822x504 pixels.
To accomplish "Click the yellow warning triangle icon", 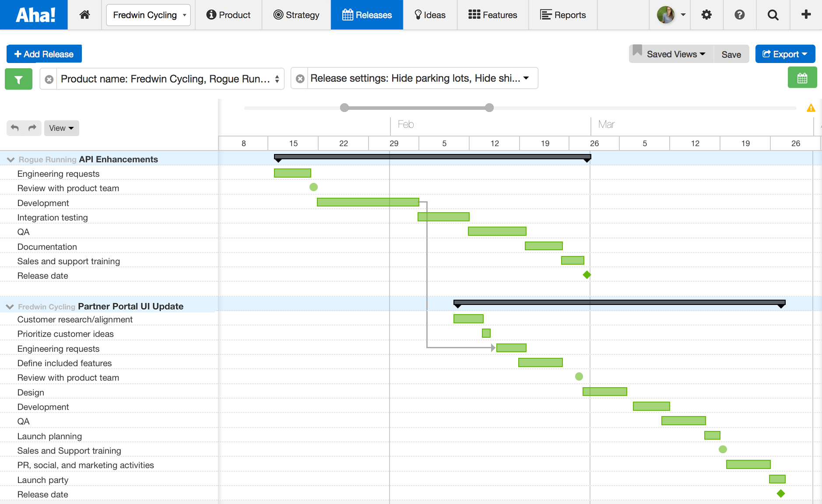I will pos(811,108).
